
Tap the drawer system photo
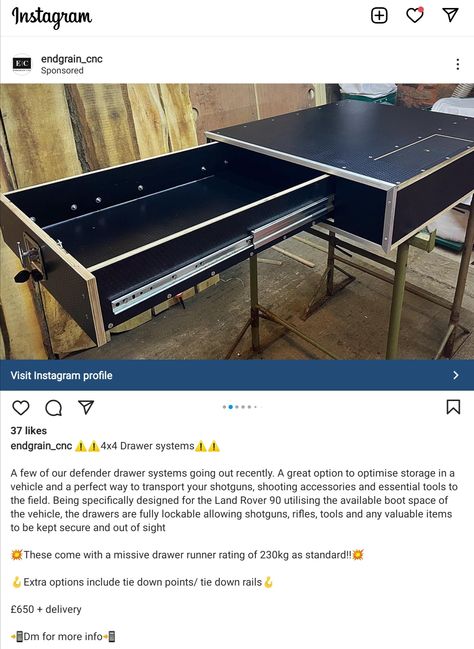click(x=237, y=222)
